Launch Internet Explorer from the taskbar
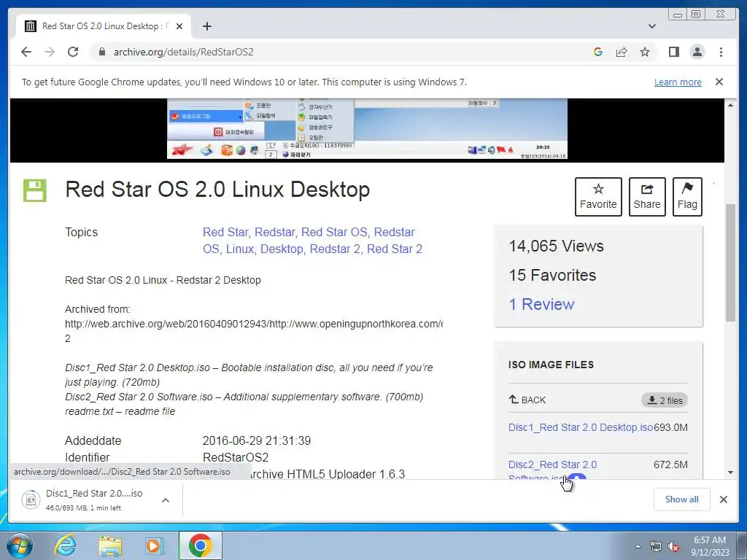The width and height of the screenshot is (747, 560). pos(65,545)
